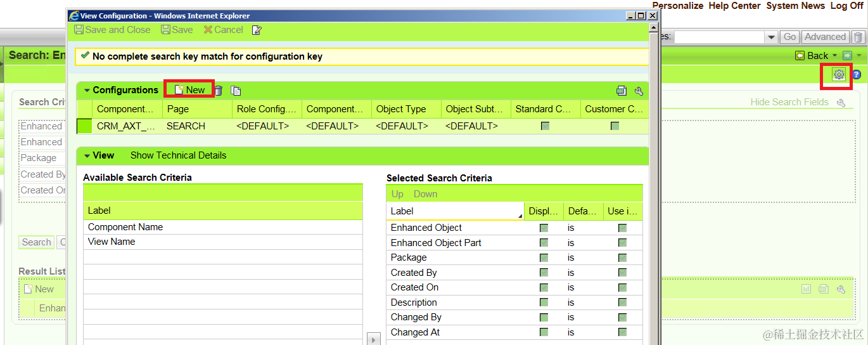Click the trash icon beside Advanced
Viewport: 868px width, 345px height.
pos(857,37)
